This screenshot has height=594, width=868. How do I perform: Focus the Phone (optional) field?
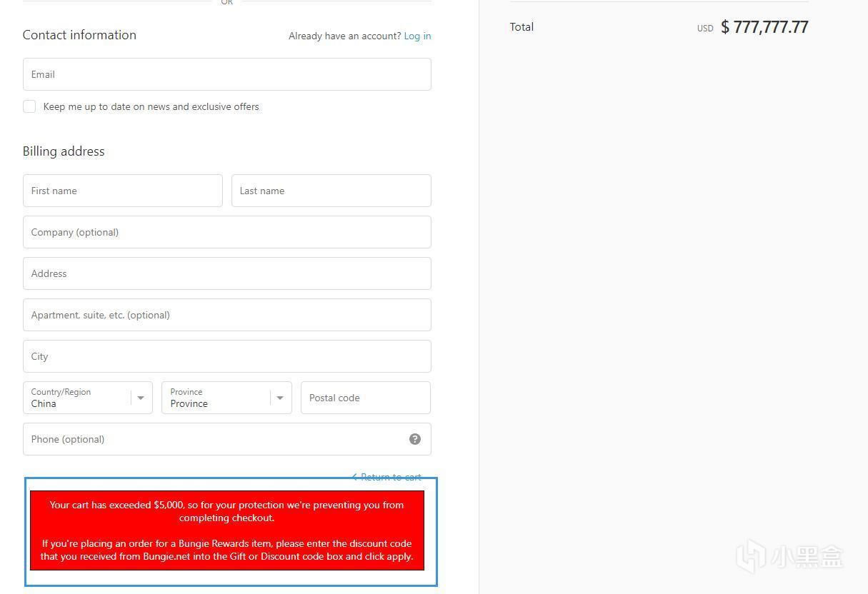[x=214, y=439]
